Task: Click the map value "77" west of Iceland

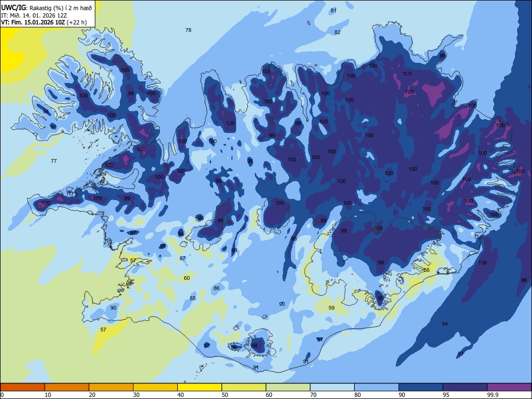Action: 54,161
